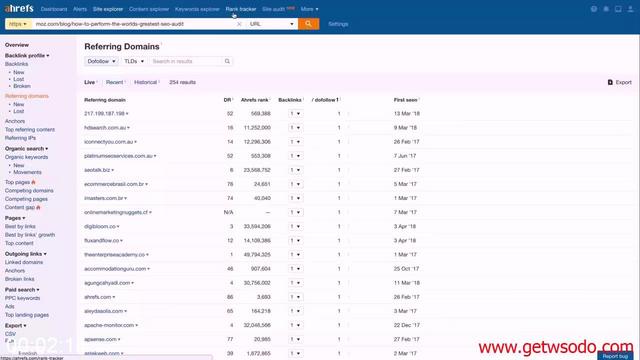
Task: Open domain menu caret for ecommercebrasil.com.br
Action: [x=147, y=184]
